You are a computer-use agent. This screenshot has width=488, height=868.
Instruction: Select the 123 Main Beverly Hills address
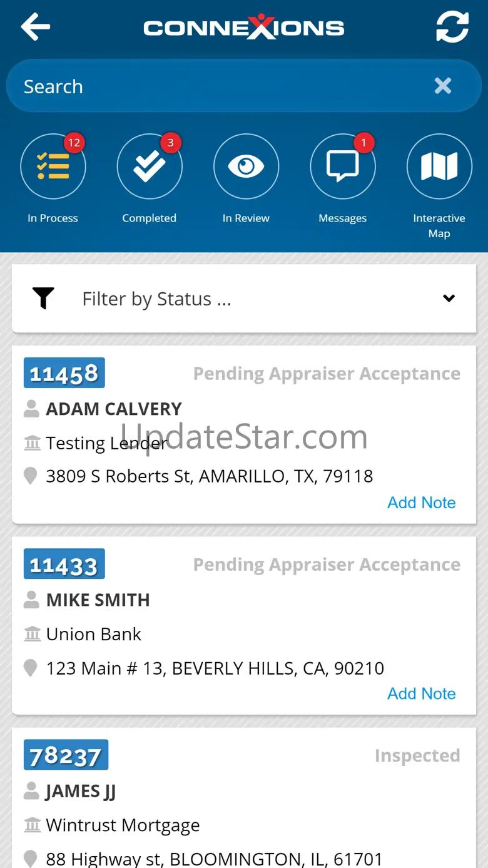(x=215, y=668)
